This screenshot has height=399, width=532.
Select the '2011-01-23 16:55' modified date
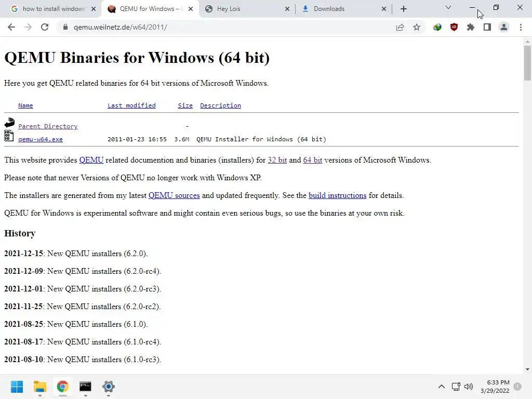coord(137,139)
